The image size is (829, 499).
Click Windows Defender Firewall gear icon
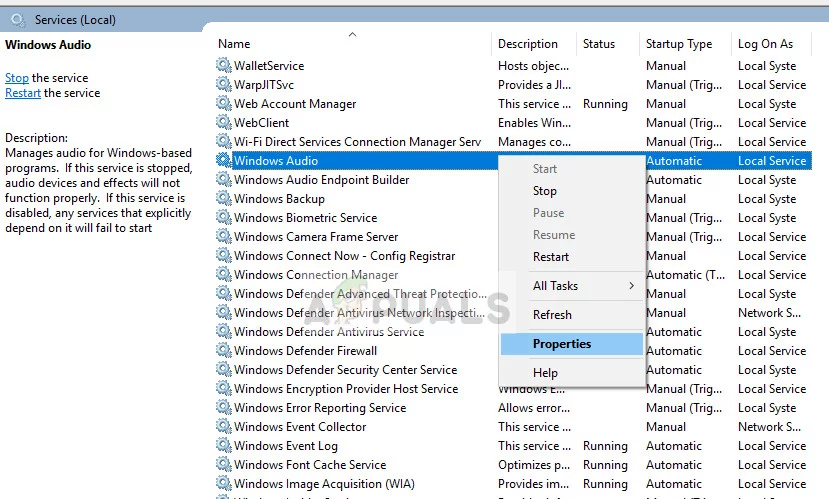[224, 350]
